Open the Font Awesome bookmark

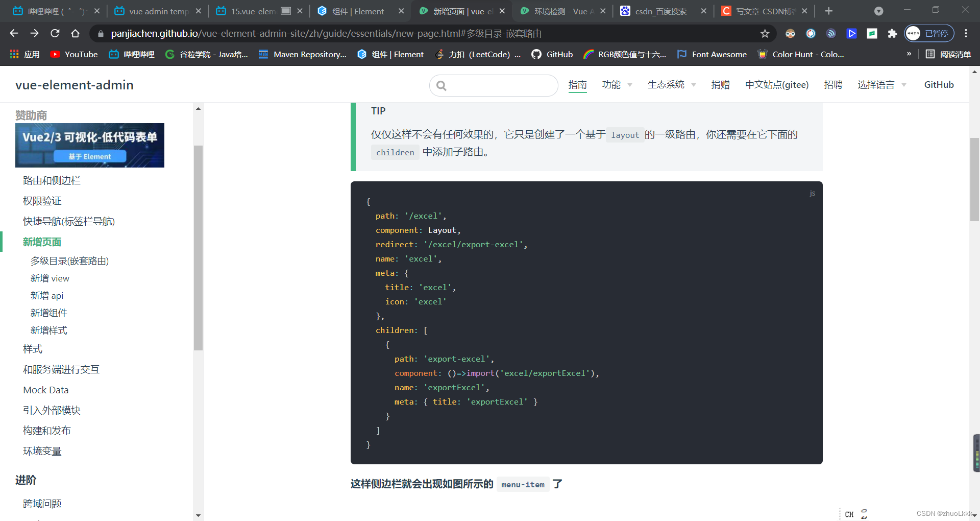click(712, 54)
